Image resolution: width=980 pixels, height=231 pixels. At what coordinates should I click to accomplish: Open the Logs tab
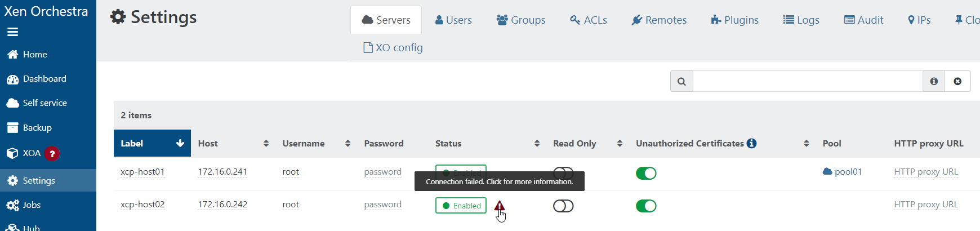click(801, 20)
